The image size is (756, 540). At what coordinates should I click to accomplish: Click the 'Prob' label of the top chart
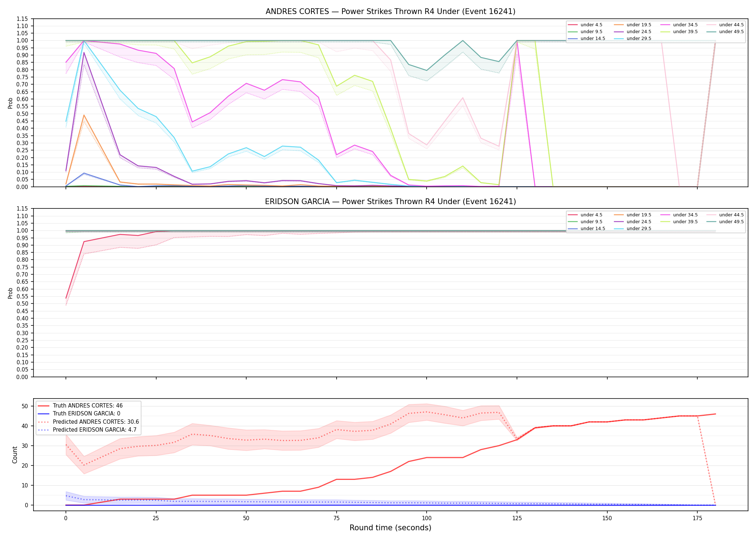[x=10, y=103]
